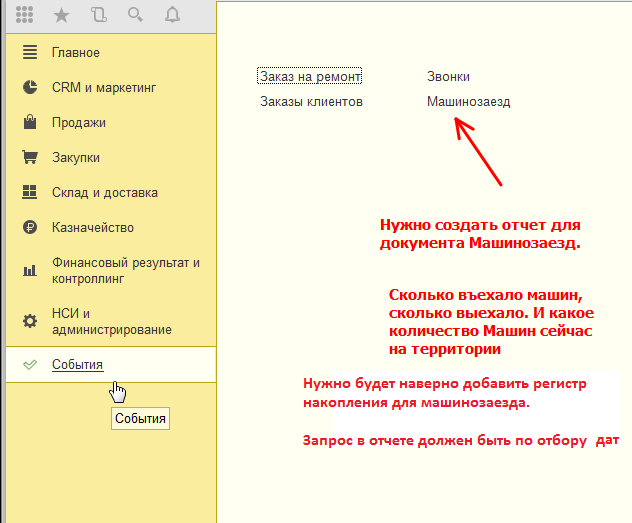
Task: Click the События tooltip popup
Action: 140,418
